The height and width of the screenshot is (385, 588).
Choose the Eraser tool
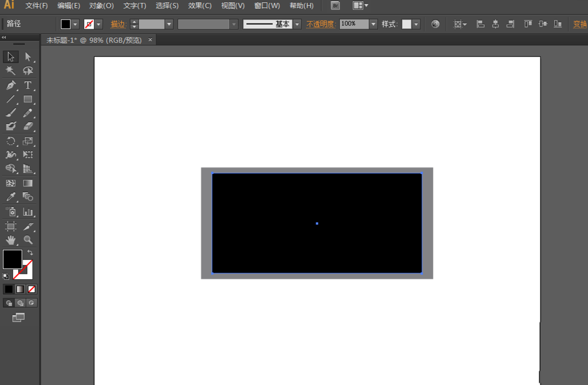(x=28, y=127)
